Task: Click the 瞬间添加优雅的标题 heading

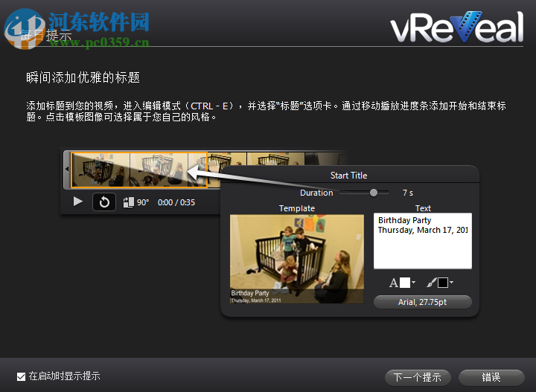Action: [x=83, y=78]
